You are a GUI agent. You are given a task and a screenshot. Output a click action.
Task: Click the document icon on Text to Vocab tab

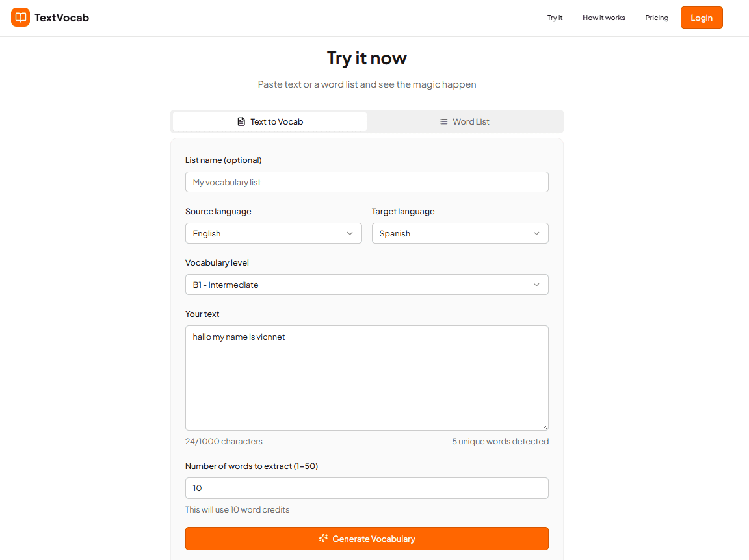tap(241, 121)
